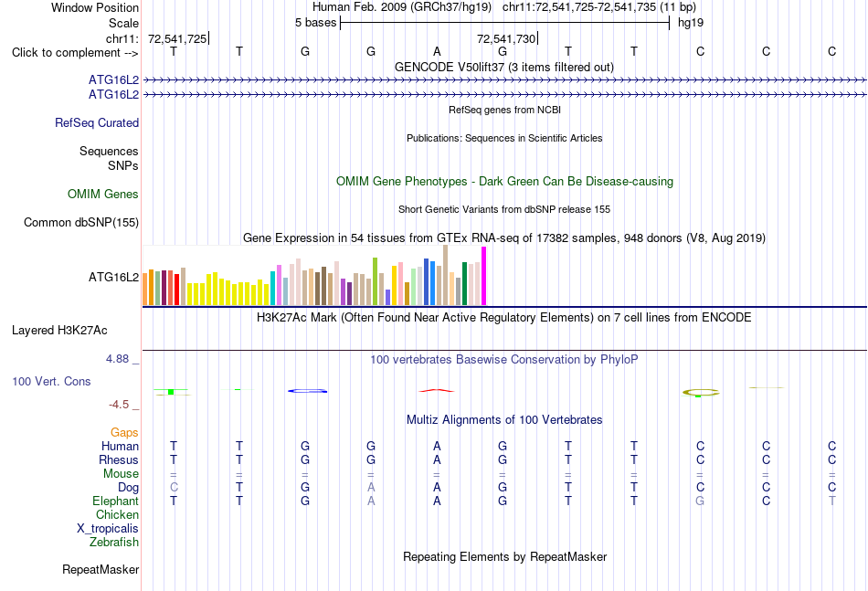Click the blue PhyloP conservation glyph
Image resolution: width=868 pixels, height=591 pixels.
(x=307, y=391)
